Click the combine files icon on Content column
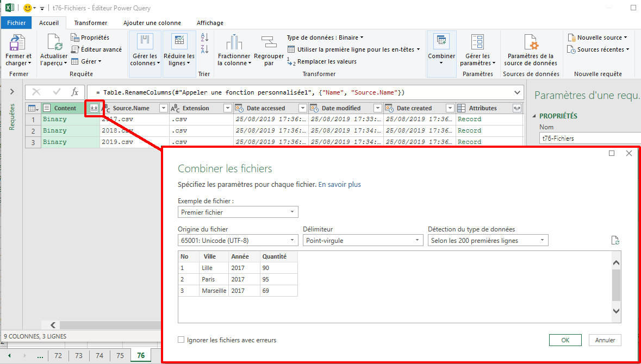The width and height of the screenshot is (641, 364). (x=94, y=108)
